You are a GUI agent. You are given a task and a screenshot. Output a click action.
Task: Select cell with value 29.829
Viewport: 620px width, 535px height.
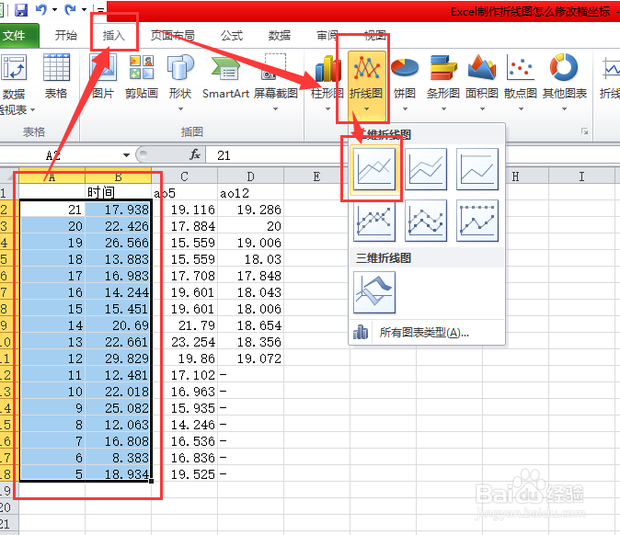coord(118,358)
